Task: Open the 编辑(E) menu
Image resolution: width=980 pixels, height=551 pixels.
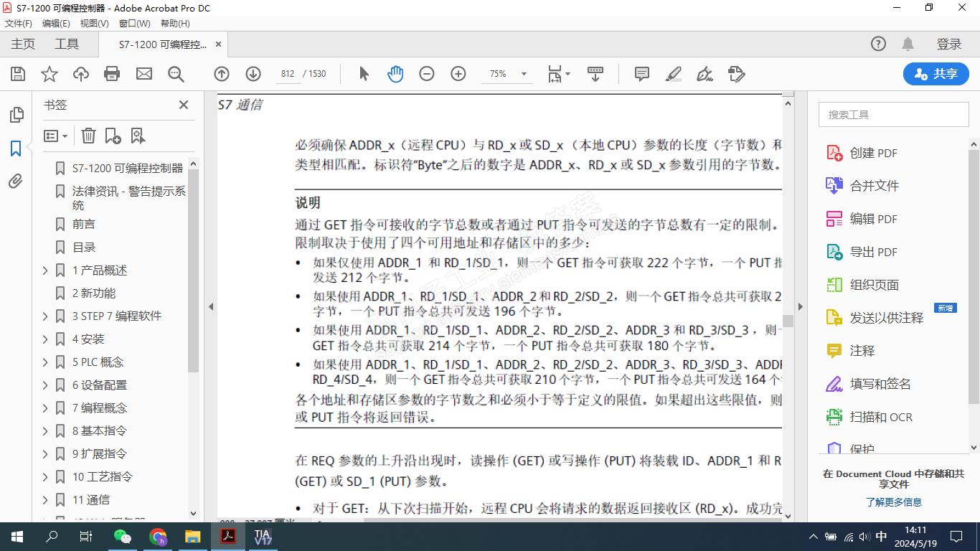Action: coord(56,23)
